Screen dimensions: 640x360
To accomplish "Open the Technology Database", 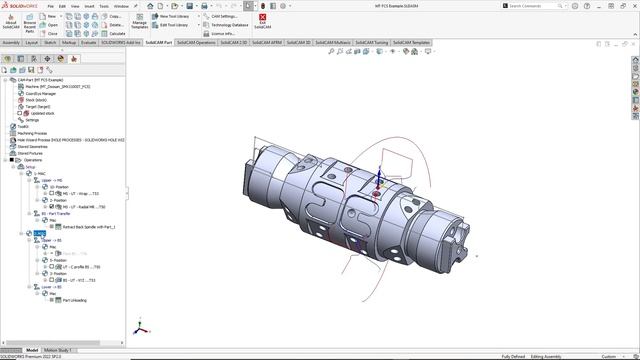I will 226,25.
